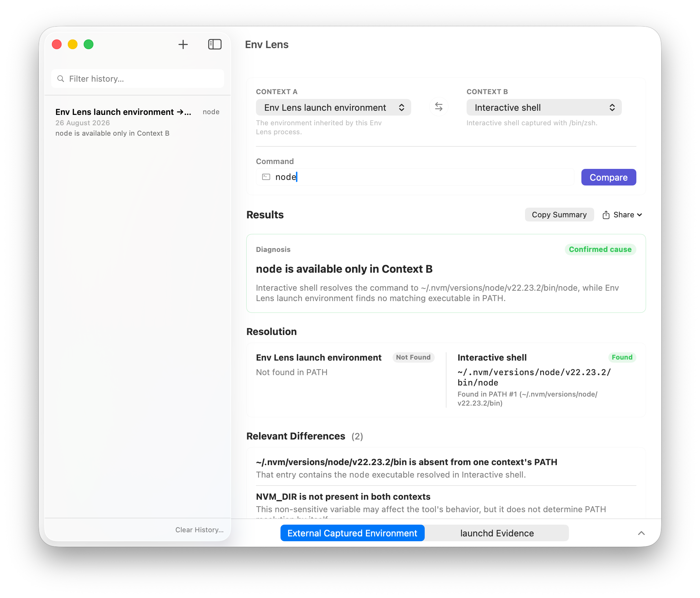This screenshot has height=598, width=700.
Task: Swap Context A and Context B
Action: [439, 107]
